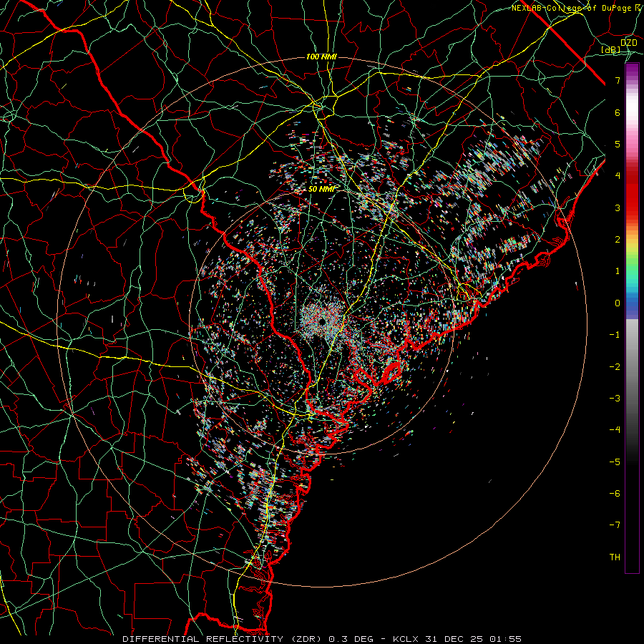Click the 50 NMI range ring label
The width and height of the screenshot is (644, 644).
tap(321, 189)
